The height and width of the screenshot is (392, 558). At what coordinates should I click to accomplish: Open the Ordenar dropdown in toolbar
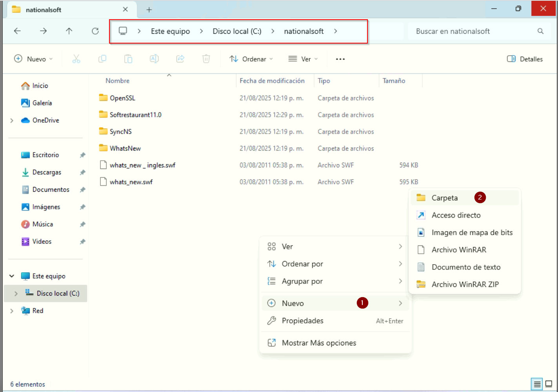(x=251, y=59)
